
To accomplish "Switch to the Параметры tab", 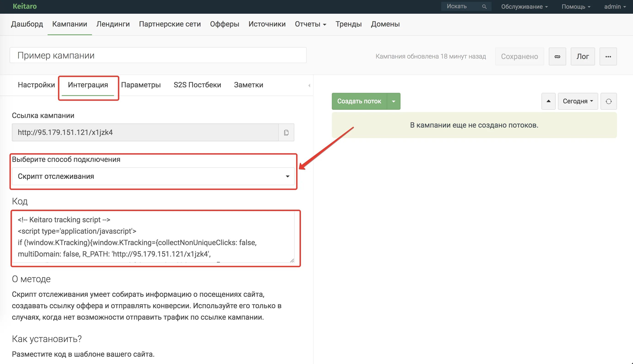I will (x=141, y=85).
